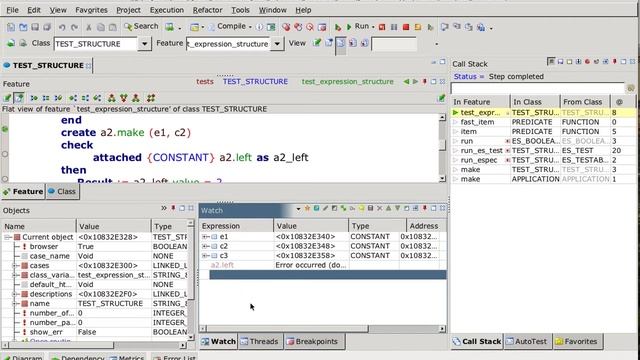Open the Project menu

tap(128, 10)
